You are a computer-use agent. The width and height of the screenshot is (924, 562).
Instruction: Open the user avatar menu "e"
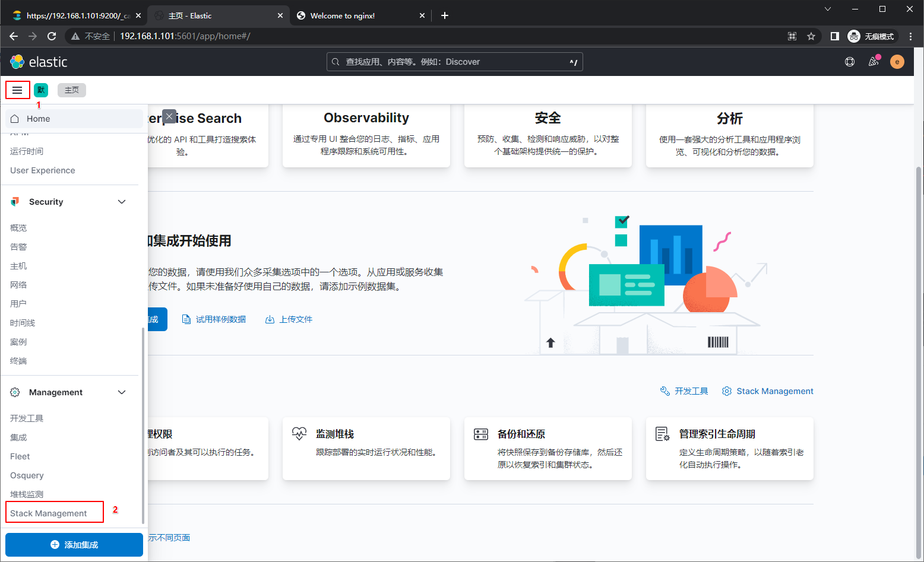(897, 62)
